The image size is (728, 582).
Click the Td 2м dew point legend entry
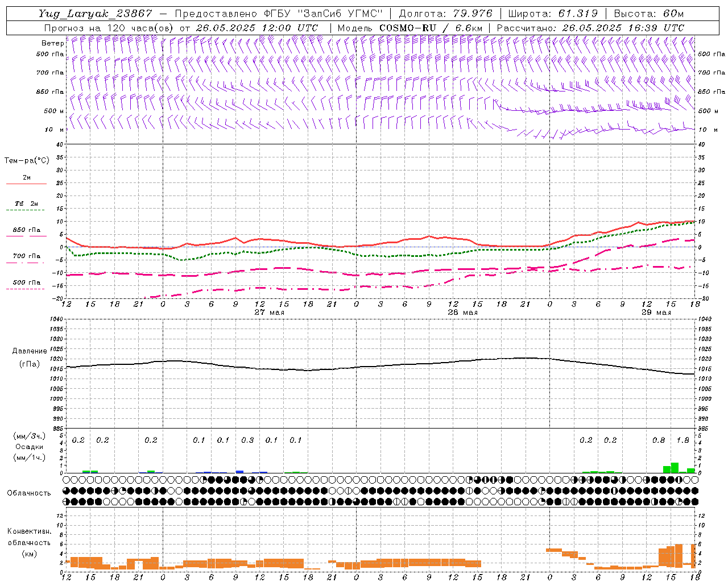(26, 203)
